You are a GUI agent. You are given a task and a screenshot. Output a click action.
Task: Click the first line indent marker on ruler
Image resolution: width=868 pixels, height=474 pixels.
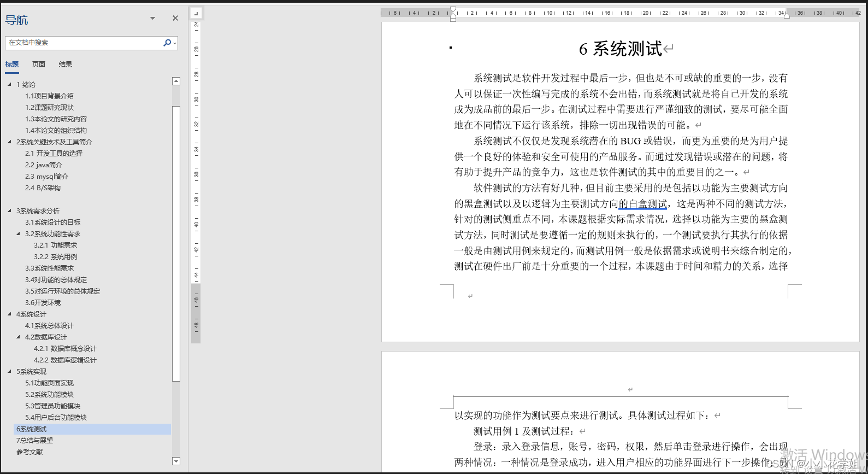tap(453, 9)
